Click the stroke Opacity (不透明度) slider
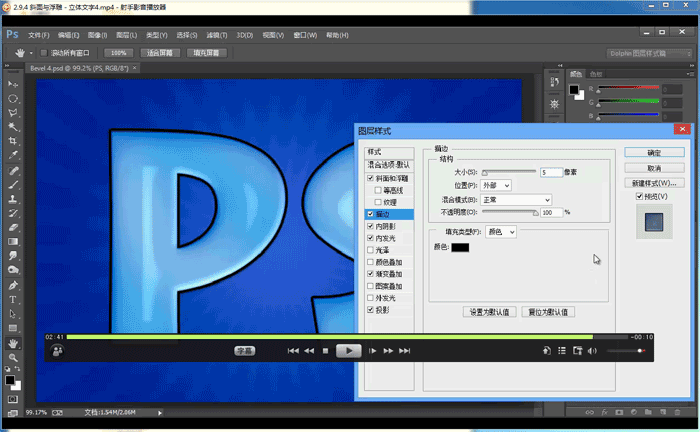The height and width of the screenshot is (432, 700). (x=510, y=212)
